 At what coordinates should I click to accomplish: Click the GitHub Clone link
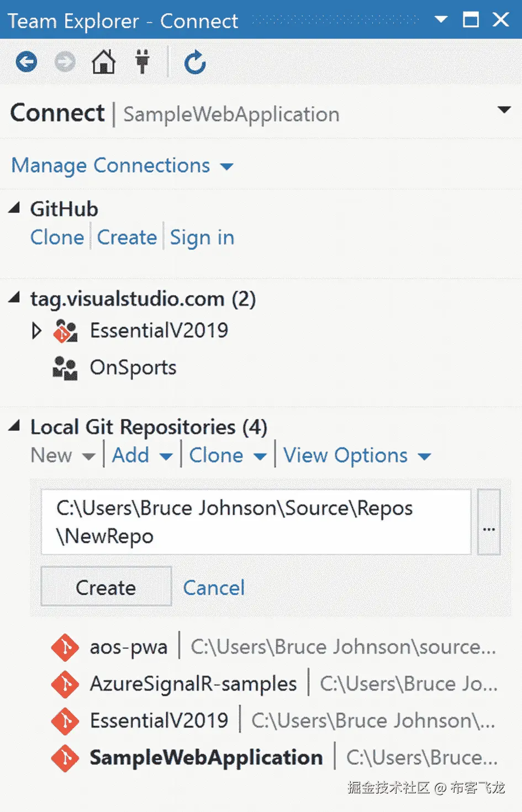(57, 238)
